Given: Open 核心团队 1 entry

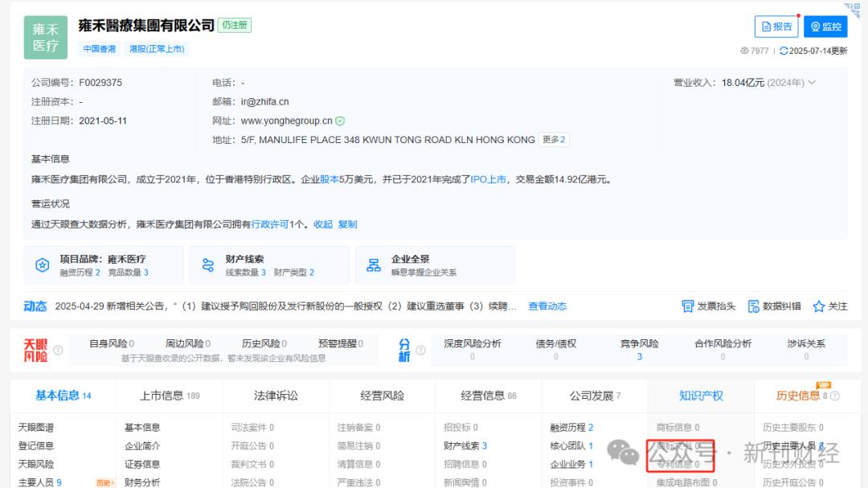Looking at the screenshot, I should pyautogui.click(x=571, y=446).
